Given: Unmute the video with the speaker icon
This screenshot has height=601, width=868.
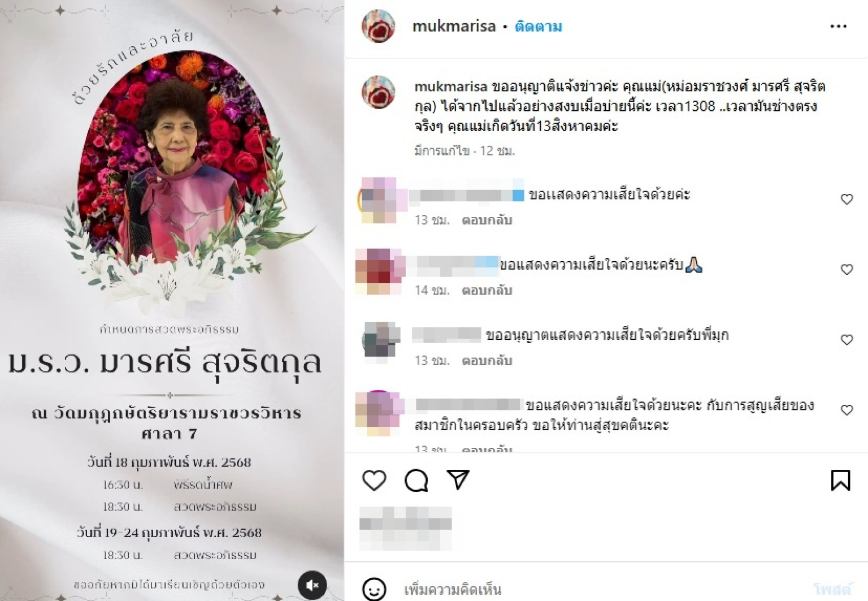Looking at the screenshot, I should point(313,585).
